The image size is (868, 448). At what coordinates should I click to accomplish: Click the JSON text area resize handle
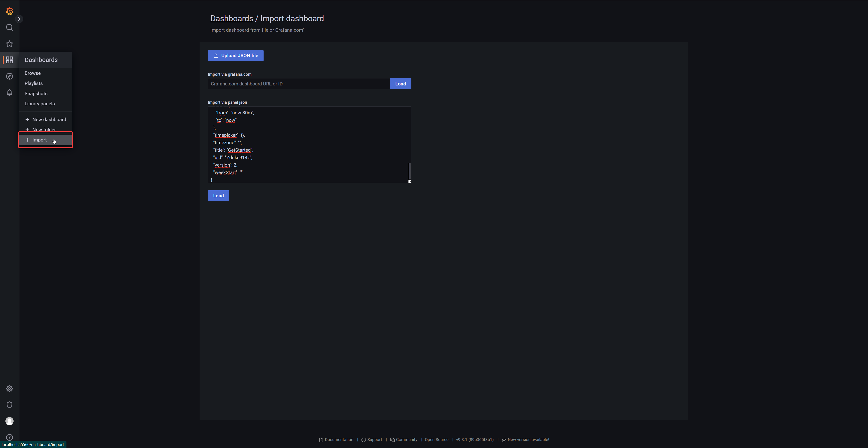click(410, 181)
